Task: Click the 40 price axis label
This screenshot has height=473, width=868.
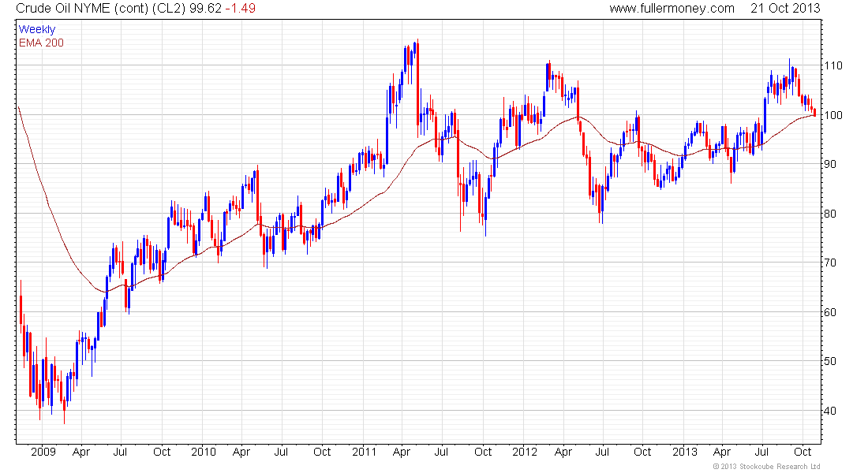Action: [x=830, y=411]
